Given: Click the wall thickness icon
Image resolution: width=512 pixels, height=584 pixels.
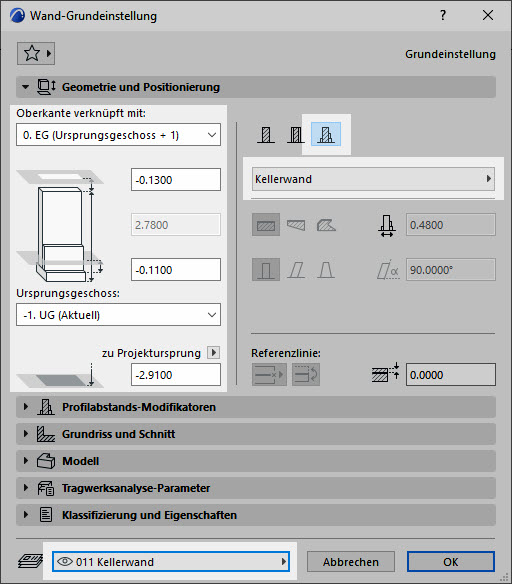Looking at the screenshot, I should point(387,225).
